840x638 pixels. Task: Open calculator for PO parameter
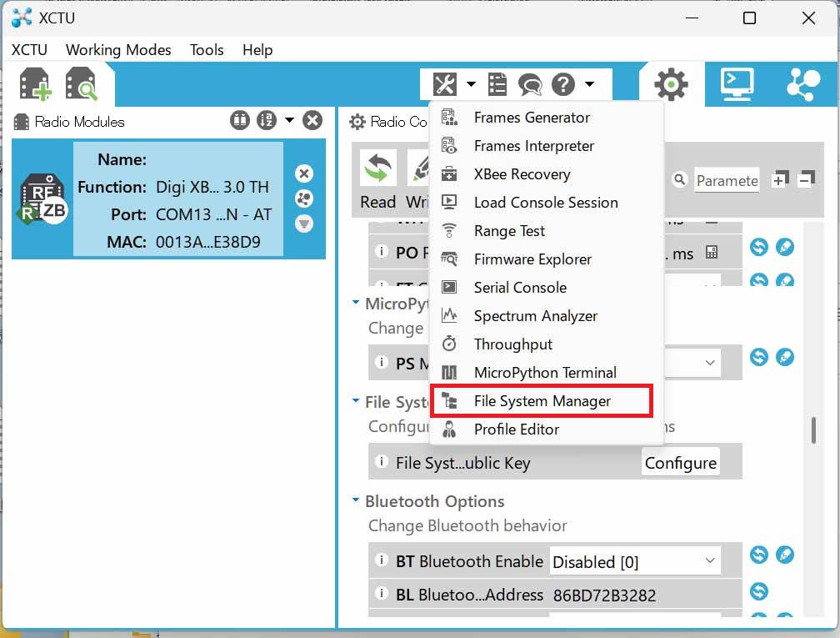click(712, 252)
